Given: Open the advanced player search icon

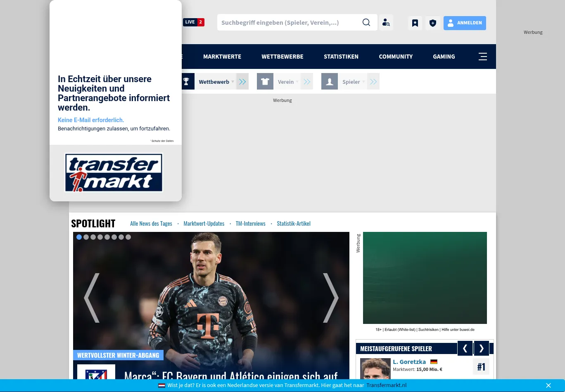Looking at the screenshot, I should [386, 23].
